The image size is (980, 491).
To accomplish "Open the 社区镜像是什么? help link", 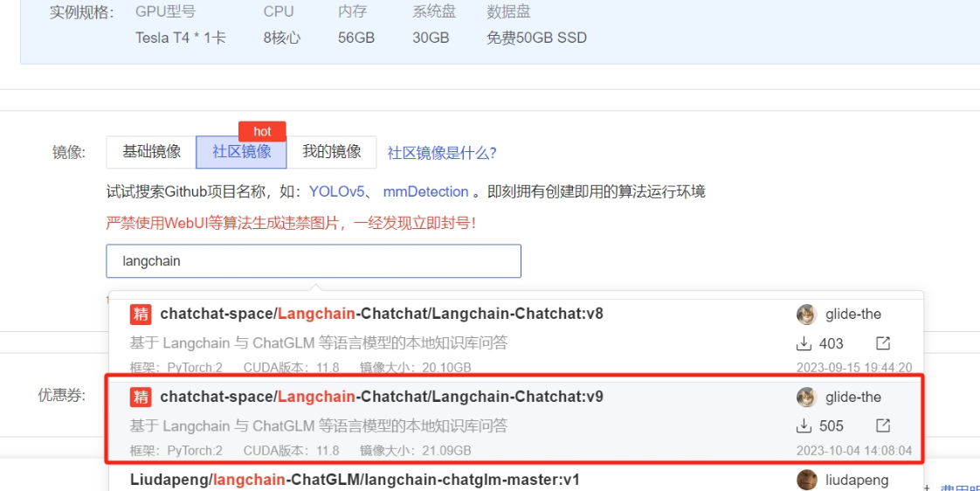I will click(442, 153).
